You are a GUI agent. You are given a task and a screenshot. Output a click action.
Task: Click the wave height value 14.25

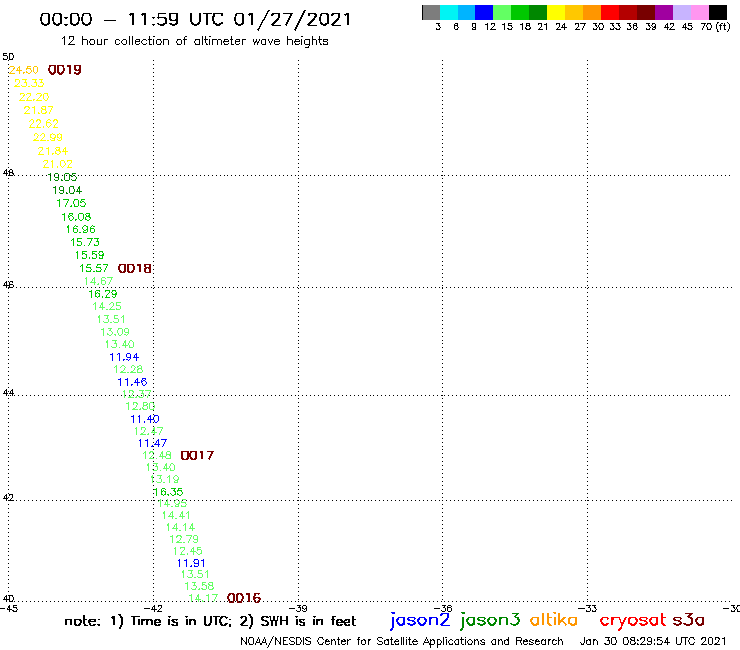coord(107,306)
